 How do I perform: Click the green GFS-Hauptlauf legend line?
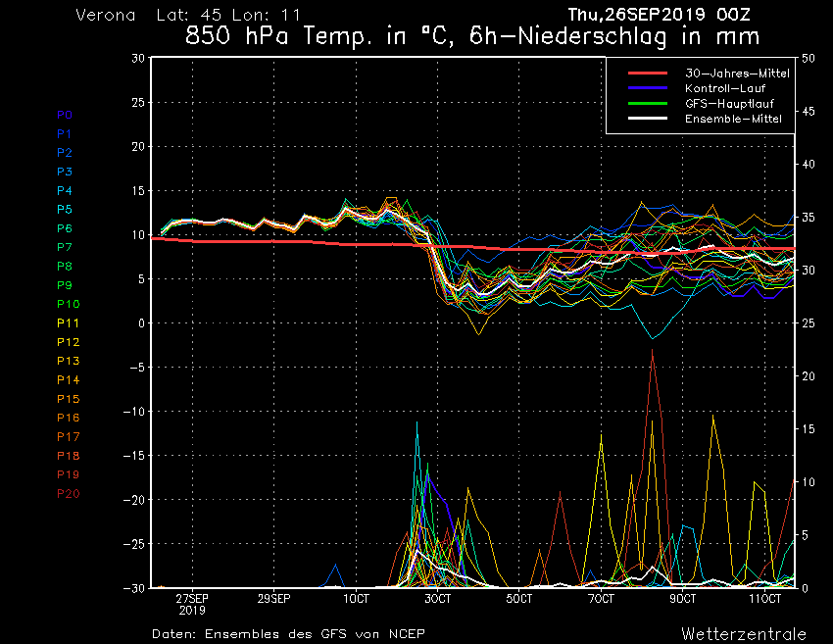click(648, 103)
